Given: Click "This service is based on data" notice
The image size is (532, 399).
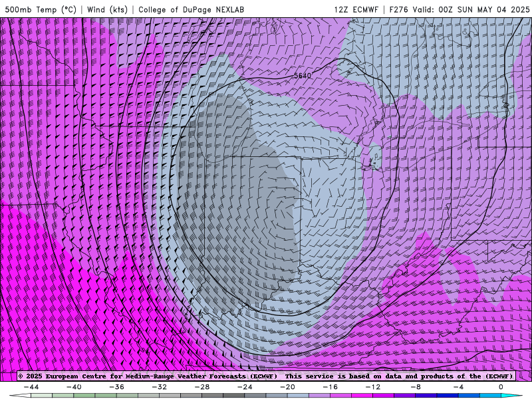Looking at the screenshot, I should click(342, 376).
